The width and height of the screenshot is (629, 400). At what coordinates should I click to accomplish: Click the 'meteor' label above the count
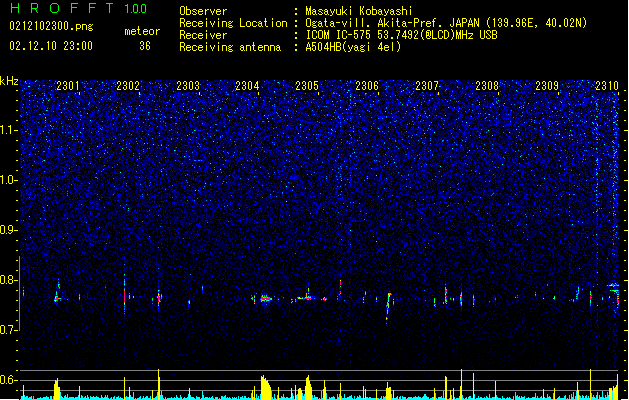pyautogui.click(x=142, y=31)
